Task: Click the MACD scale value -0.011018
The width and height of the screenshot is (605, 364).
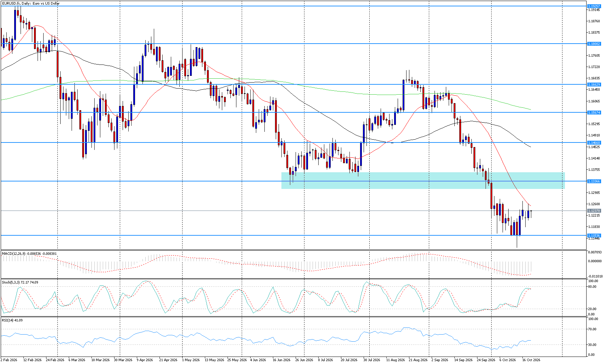Action: pos(595,276)
